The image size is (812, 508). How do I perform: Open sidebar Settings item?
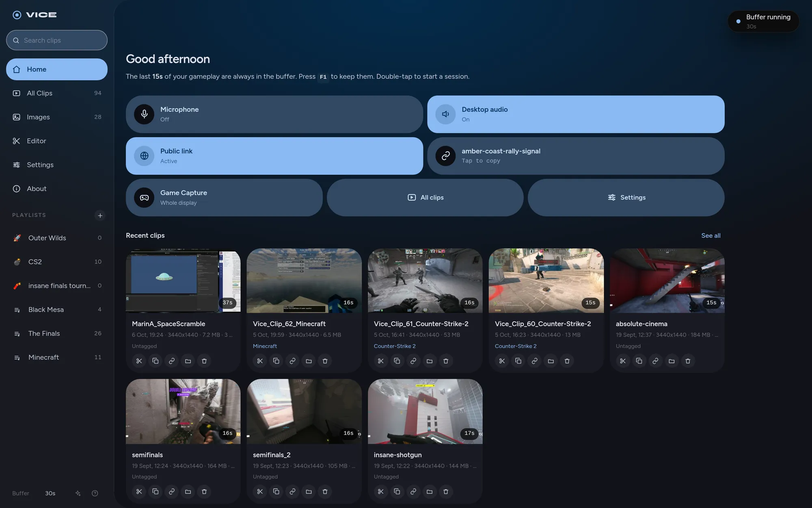click(57, 165)
